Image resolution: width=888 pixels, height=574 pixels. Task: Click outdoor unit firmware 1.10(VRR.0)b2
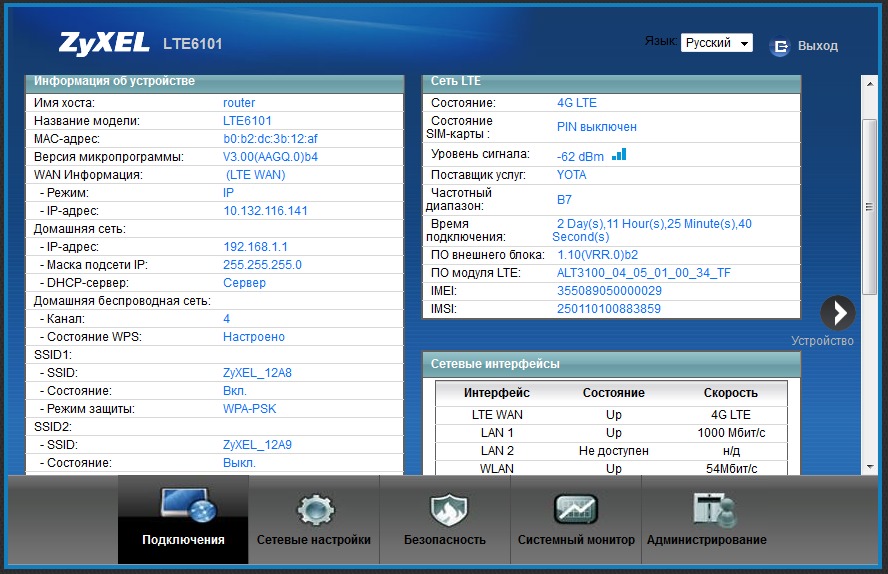click(x=597, y=255)
